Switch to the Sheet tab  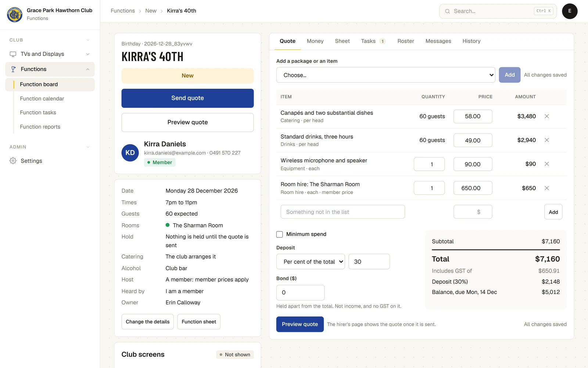coord(342,41)
